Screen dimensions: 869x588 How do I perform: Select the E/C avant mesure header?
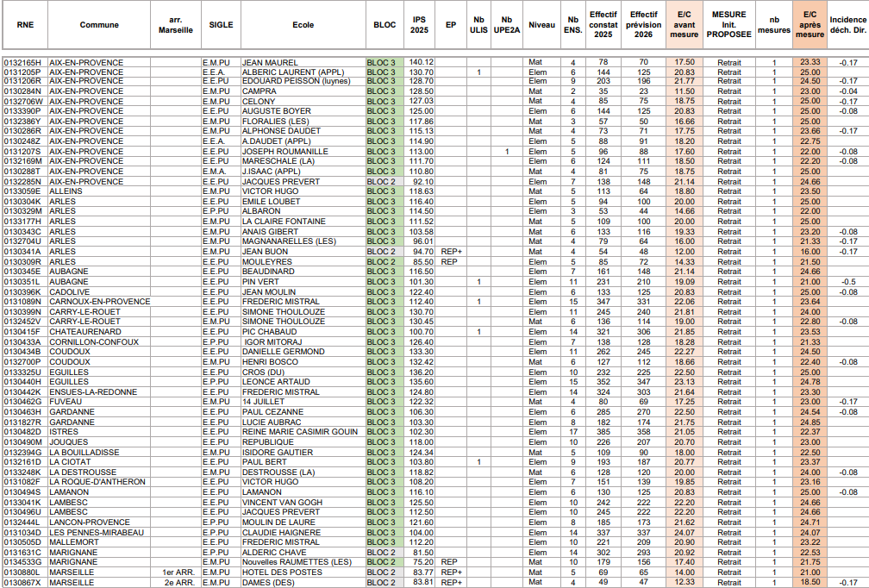684,25
